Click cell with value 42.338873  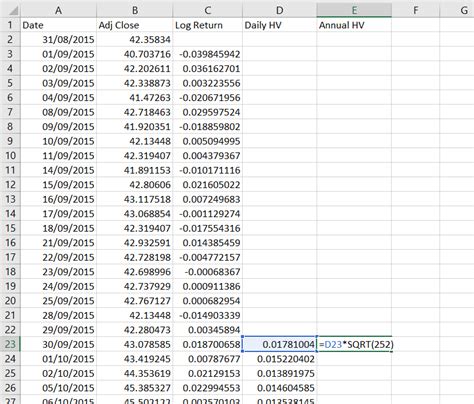point(135,83)
